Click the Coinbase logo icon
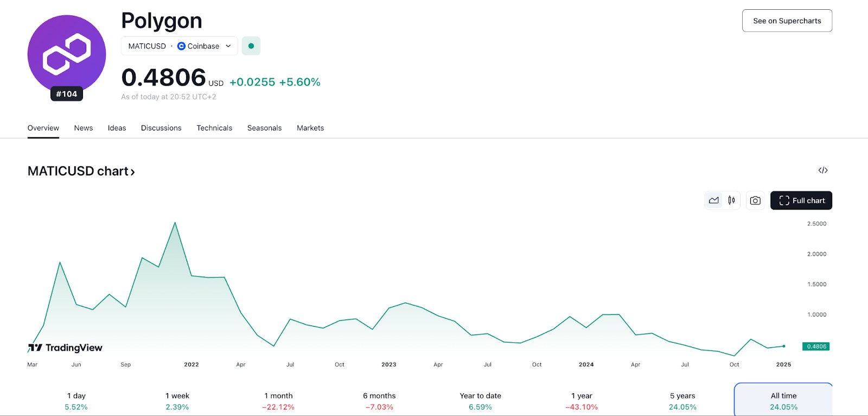 (x=181, y=46)
